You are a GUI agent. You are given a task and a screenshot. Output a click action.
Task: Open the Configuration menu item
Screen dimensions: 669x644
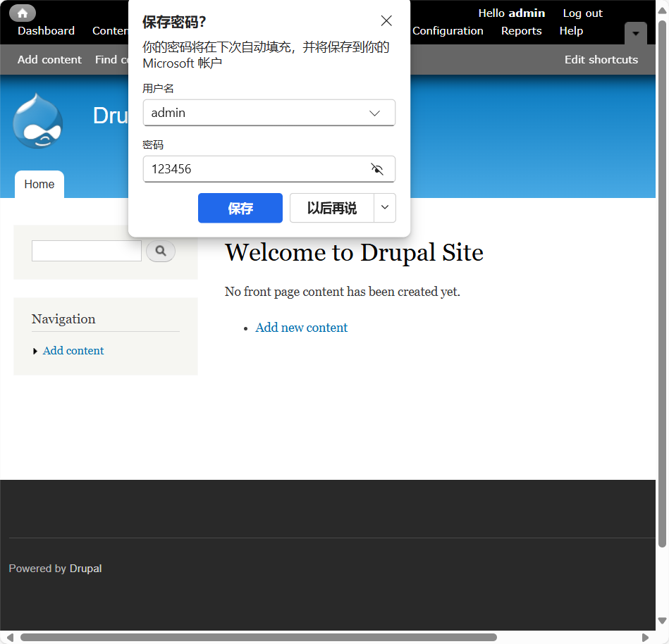pyautogui.click(x=448, y=31)
